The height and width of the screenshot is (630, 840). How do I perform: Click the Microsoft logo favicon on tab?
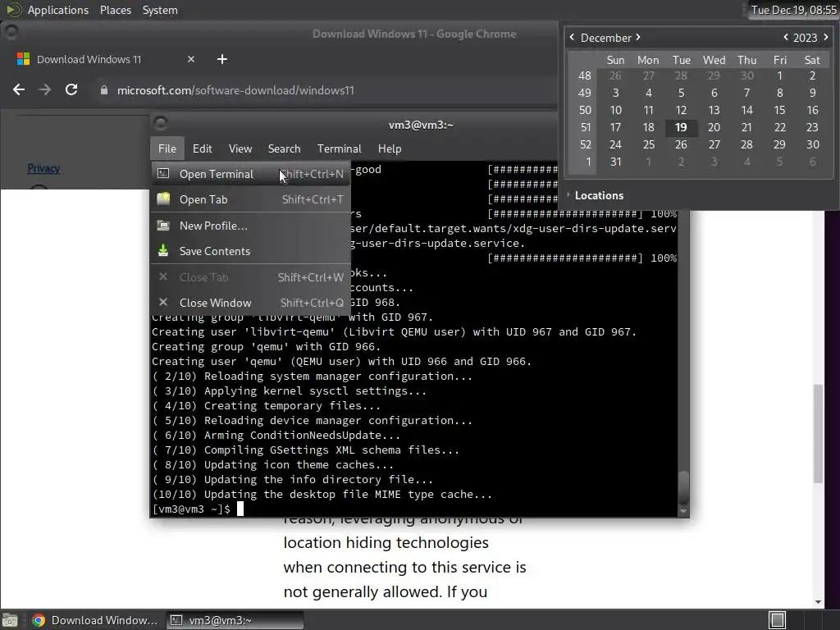pyautogui.click(x=24, y=59)
